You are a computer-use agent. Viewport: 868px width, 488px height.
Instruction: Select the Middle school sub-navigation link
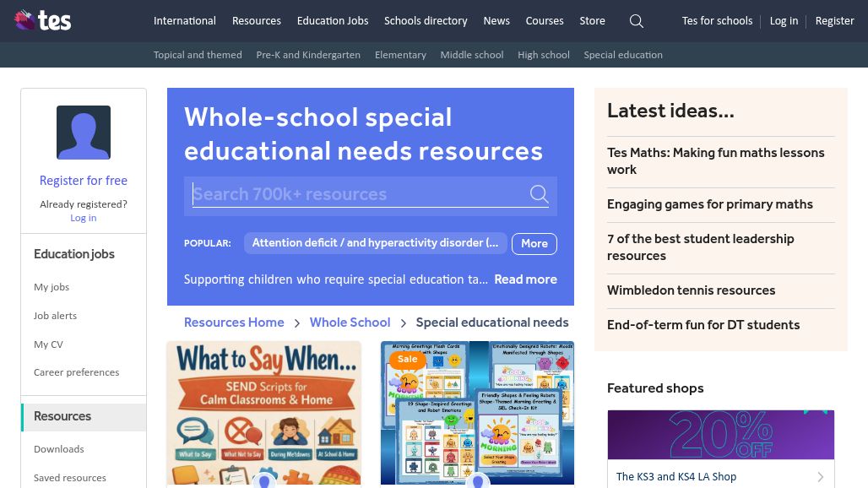coord(472,55)
